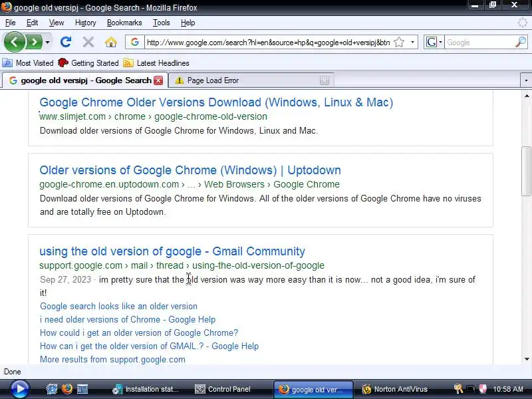The height and width of the screenshot is (399, 532).
Task: Click the magnifying glass search icon
Action: point(521,42)
